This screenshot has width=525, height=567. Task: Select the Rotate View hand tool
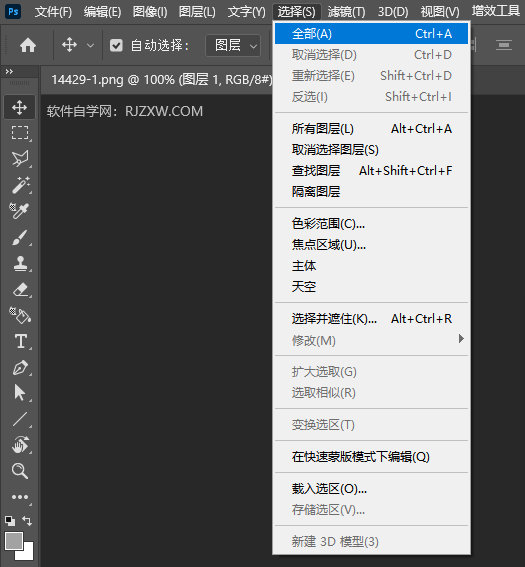(20, 445)
